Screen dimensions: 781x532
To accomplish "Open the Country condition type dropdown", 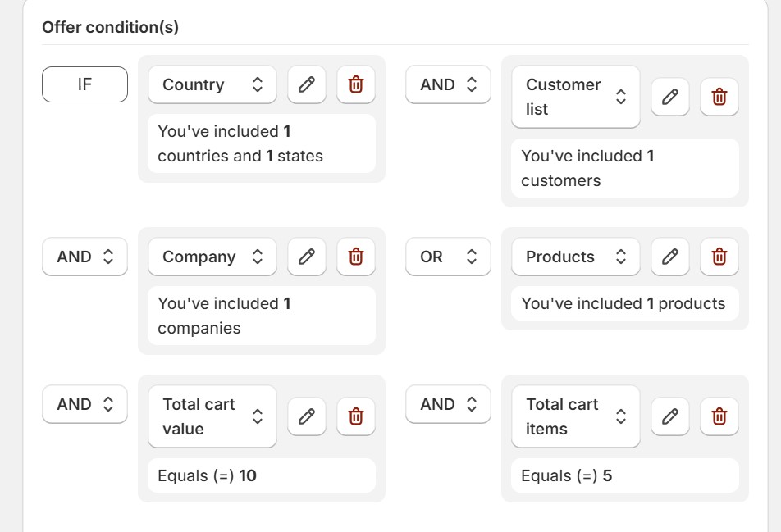I will click(212, 84).
